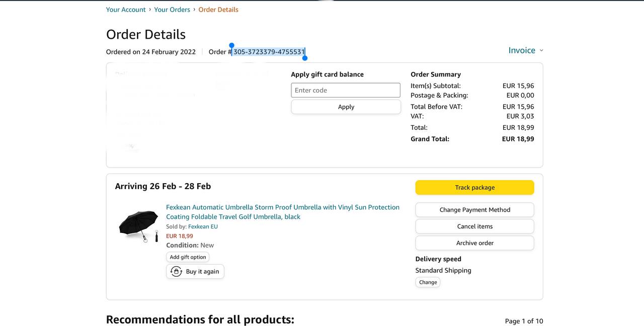Image resolution: width=644 pixels, height=326 pixels.
Task: Change the Standard Shipping delivery speed
Action: (x=428, y=282)
